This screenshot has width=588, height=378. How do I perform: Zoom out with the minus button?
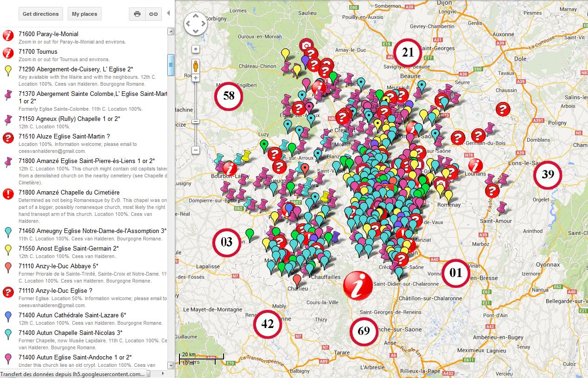(x=196, y=150)
